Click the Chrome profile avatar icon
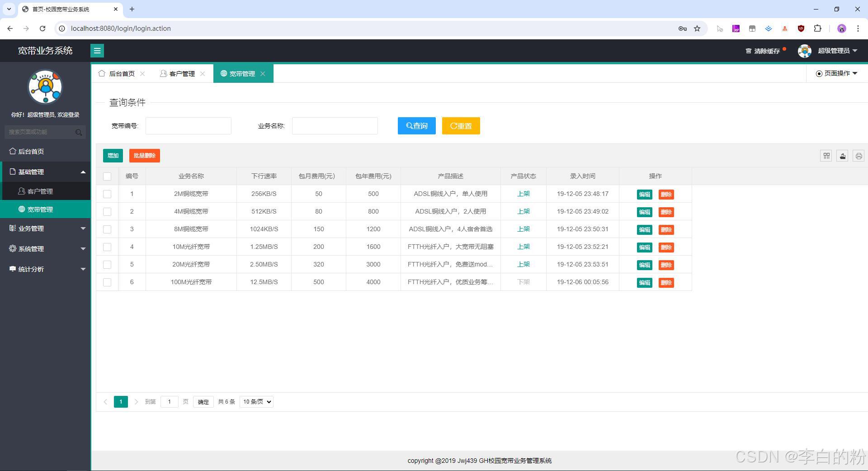Viewport: 868px width, 471px height. coord(841,29)
